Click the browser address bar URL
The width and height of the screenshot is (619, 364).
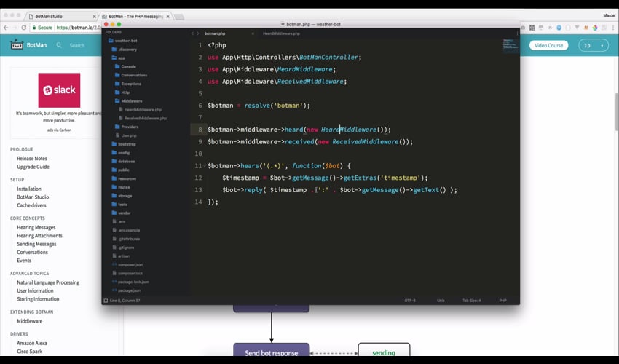[x=79, y=28]
